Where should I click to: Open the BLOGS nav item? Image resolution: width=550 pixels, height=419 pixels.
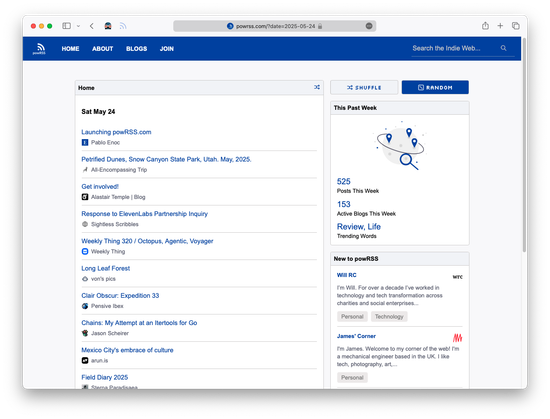[136, 49]
